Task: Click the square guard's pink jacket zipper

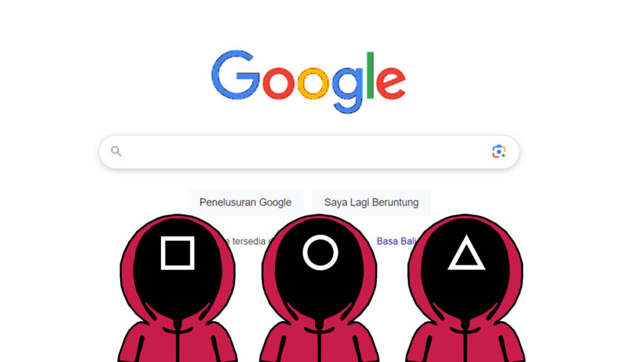Action: point(177,342)
